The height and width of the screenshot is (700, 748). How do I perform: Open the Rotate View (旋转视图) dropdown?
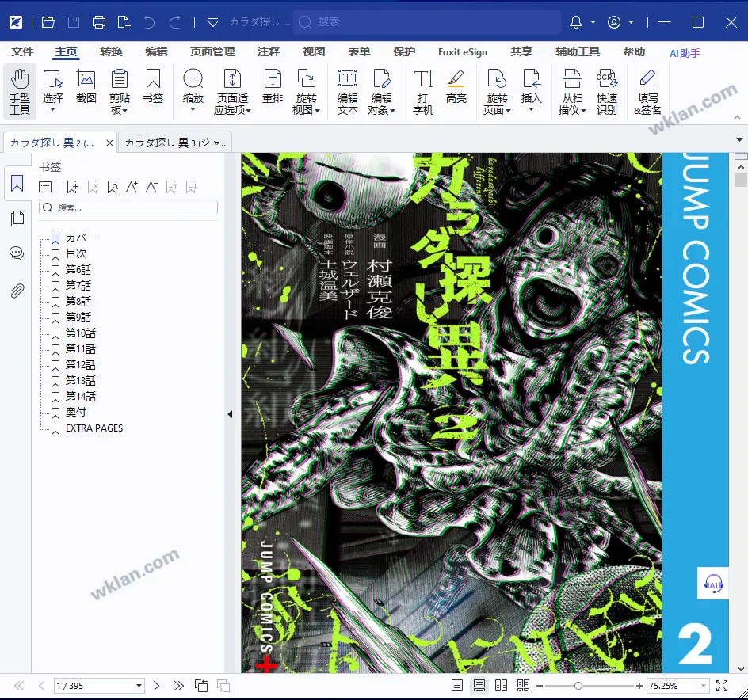306,92
